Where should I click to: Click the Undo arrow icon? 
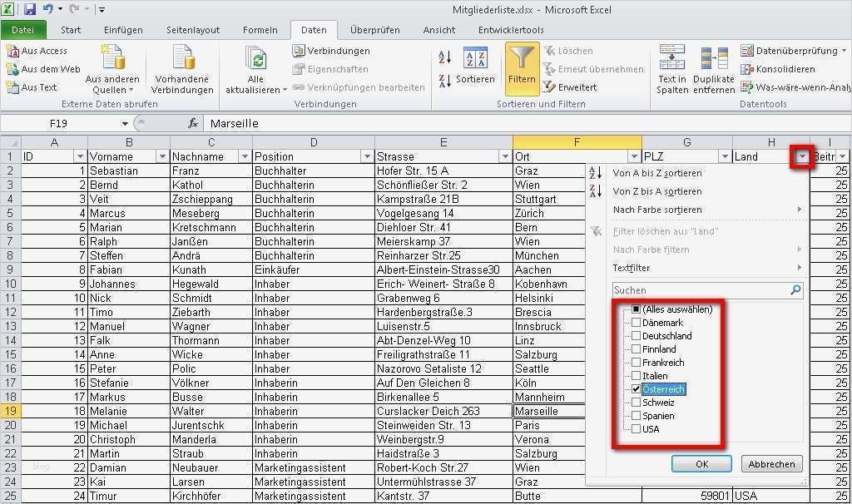pos(47,8)
